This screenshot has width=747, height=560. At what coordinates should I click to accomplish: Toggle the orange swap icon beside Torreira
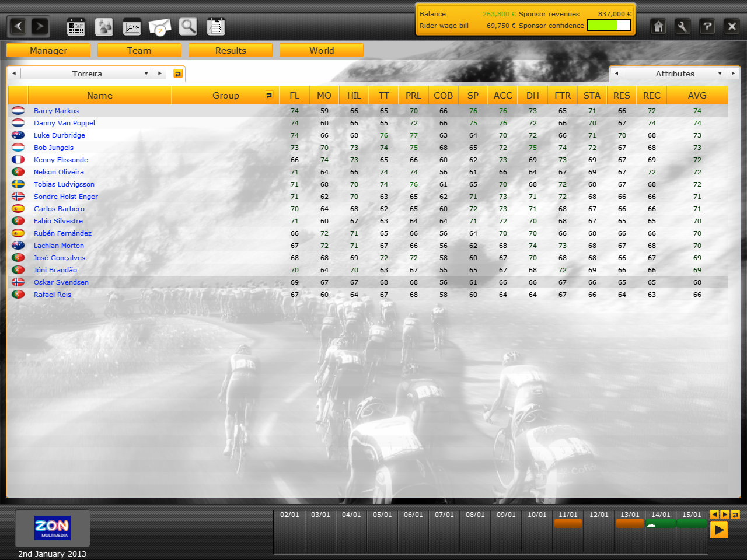tap(178, 73)
